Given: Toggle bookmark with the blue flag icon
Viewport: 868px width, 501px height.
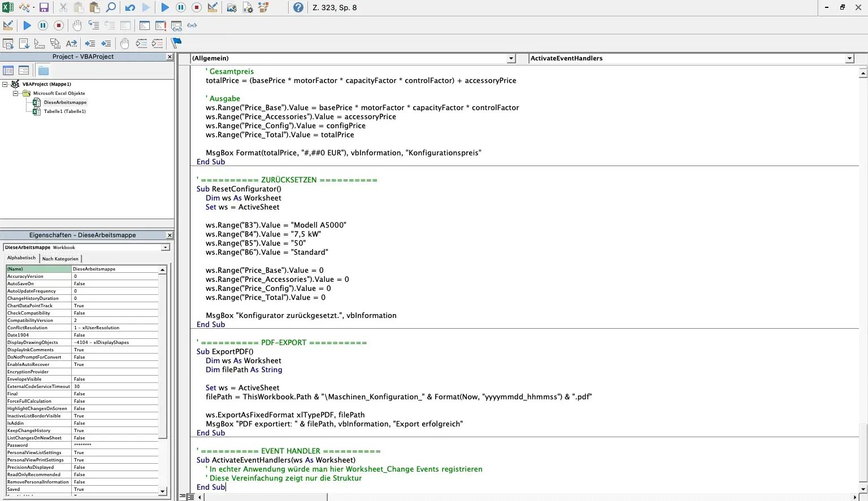Looking at the screenshot, I should tap(176, 43).
